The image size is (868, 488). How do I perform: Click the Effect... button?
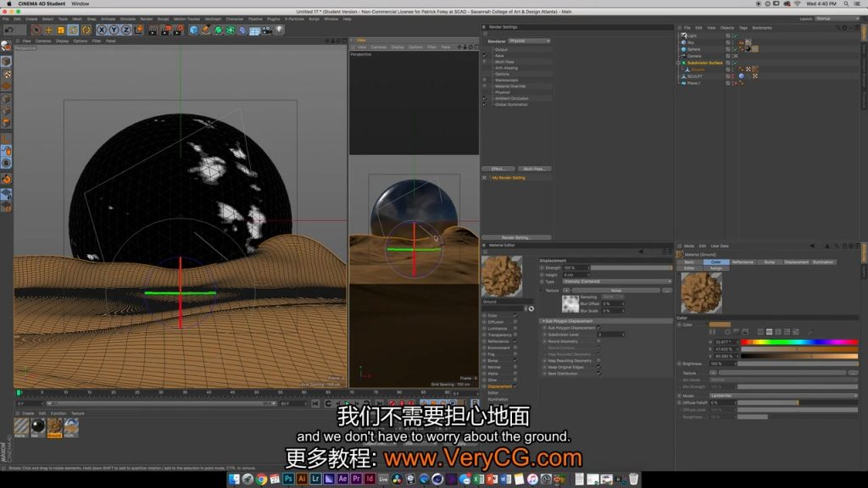tap(498, 169)
